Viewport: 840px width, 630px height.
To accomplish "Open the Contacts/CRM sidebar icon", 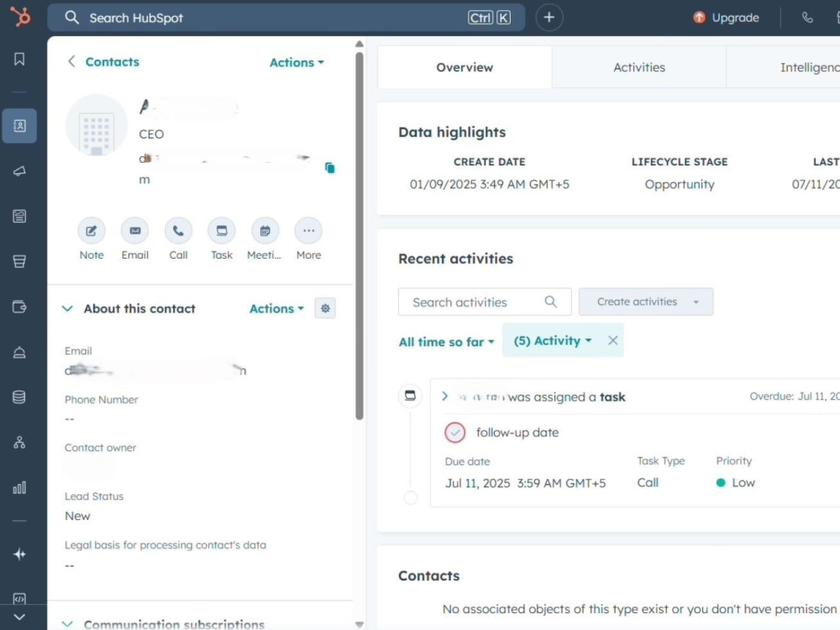I will (x=19, y=126).
